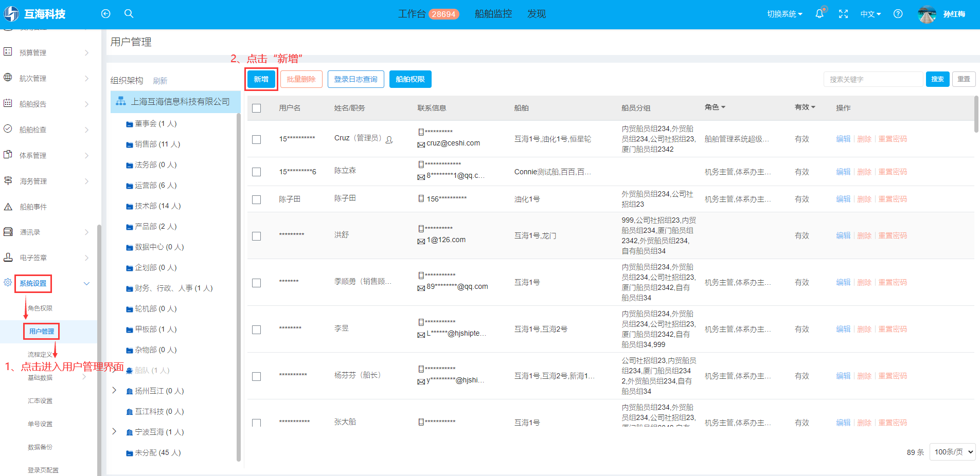Click the 新增 button
Image resolution: width=980 pixels, height=476 pixels.
pos(261,79)
